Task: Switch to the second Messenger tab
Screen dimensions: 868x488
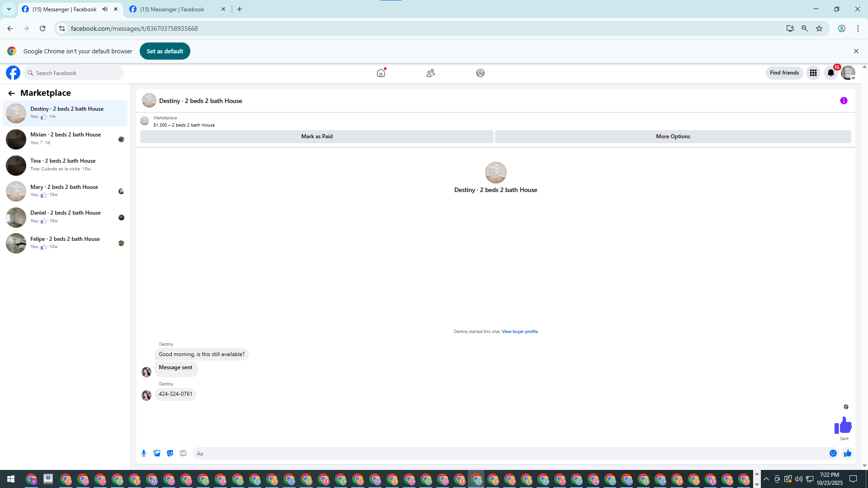Action: tap(172, 9)
